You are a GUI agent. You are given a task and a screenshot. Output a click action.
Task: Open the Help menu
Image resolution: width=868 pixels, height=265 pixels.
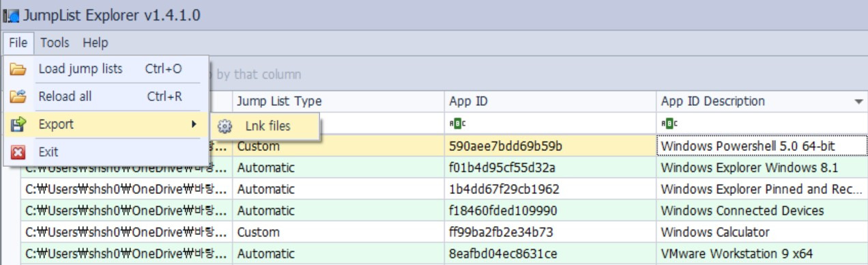pos(96,43)
